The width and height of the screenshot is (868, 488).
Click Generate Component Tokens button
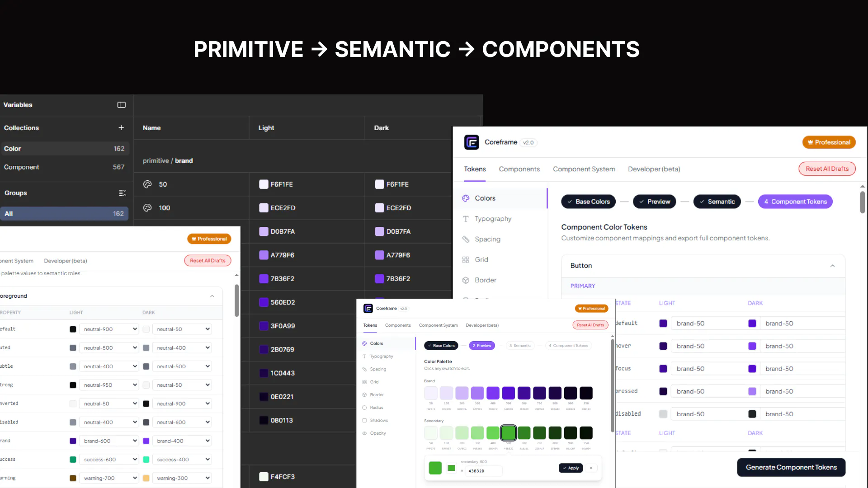[791, 467]
